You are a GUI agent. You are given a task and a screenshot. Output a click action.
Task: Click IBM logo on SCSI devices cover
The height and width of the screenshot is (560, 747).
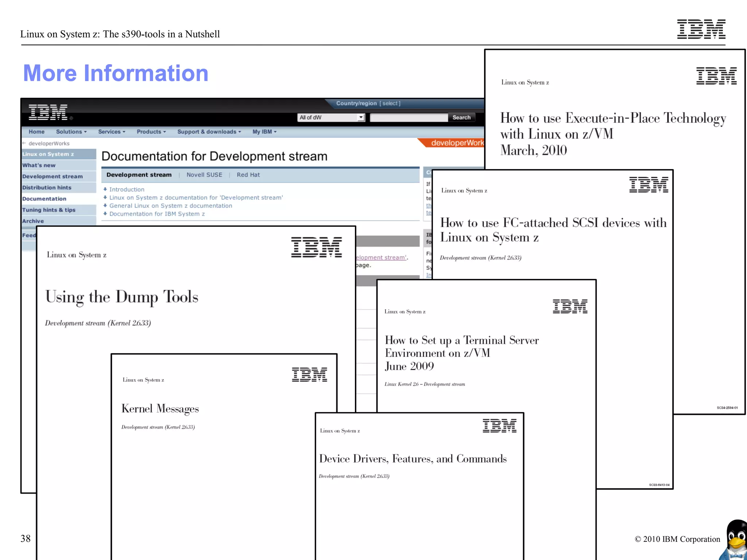[649, 184]
